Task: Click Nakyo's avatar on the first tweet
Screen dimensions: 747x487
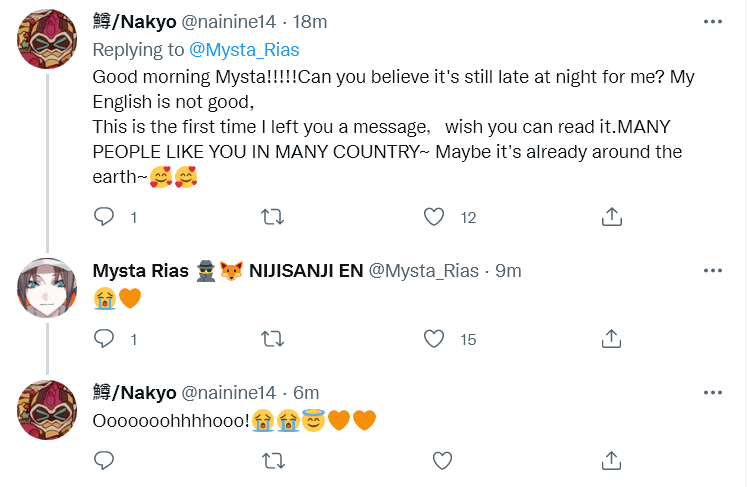Action: pos(47,39)
